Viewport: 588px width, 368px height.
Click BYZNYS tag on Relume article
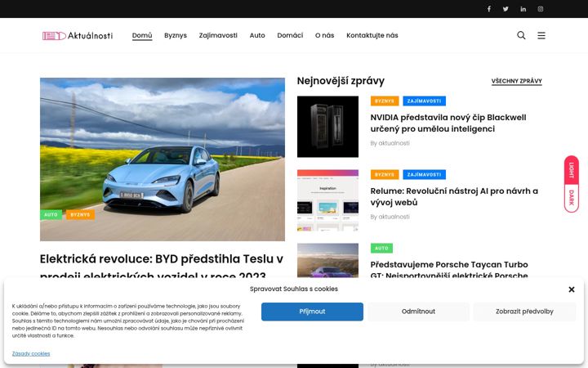point(385,175)
